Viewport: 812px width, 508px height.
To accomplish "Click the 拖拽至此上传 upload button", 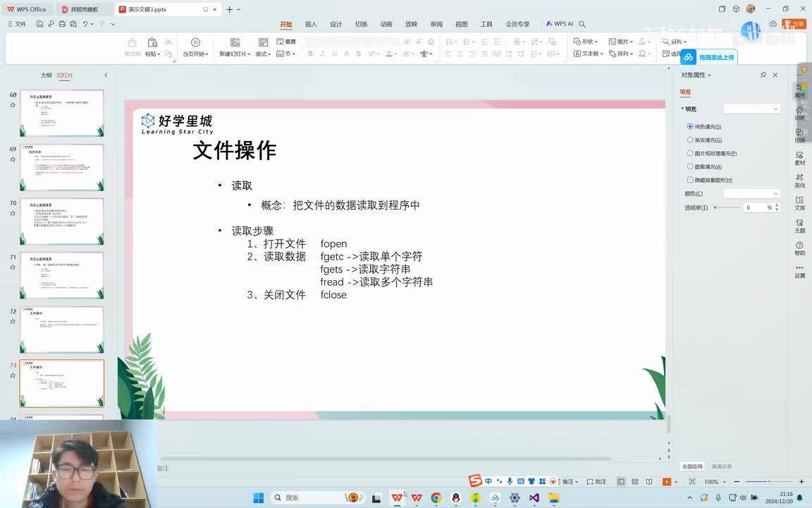I will click(x=710, y=57).
